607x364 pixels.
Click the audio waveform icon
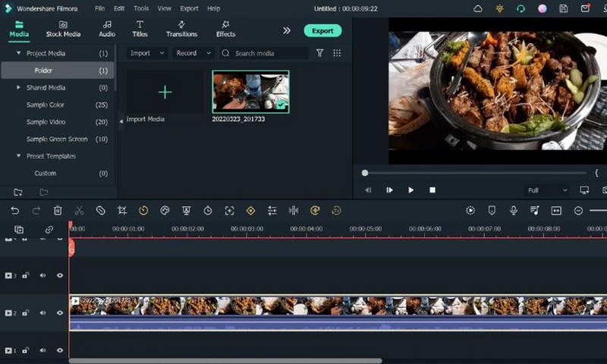[294, 210]
